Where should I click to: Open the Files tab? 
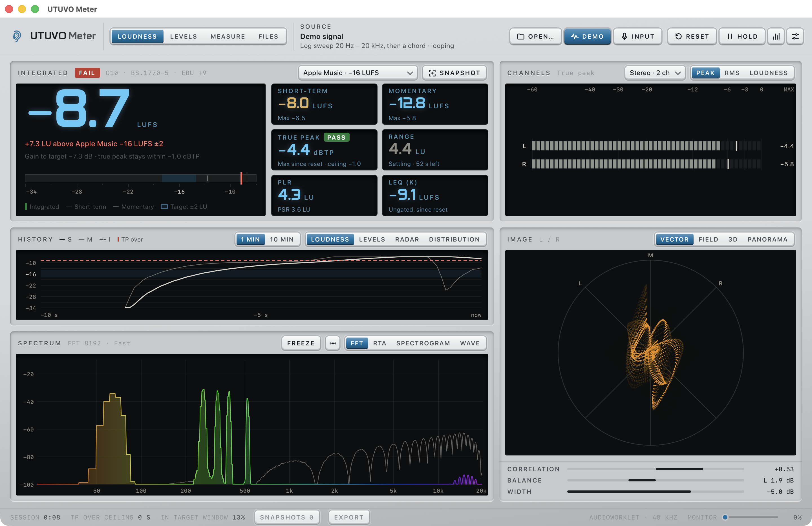pyautogui.click(x=268, y=37)
